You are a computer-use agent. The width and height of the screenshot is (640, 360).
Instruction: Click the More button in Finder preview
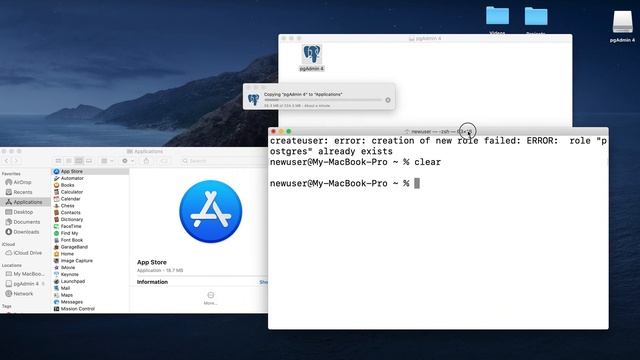pos(211,298)
